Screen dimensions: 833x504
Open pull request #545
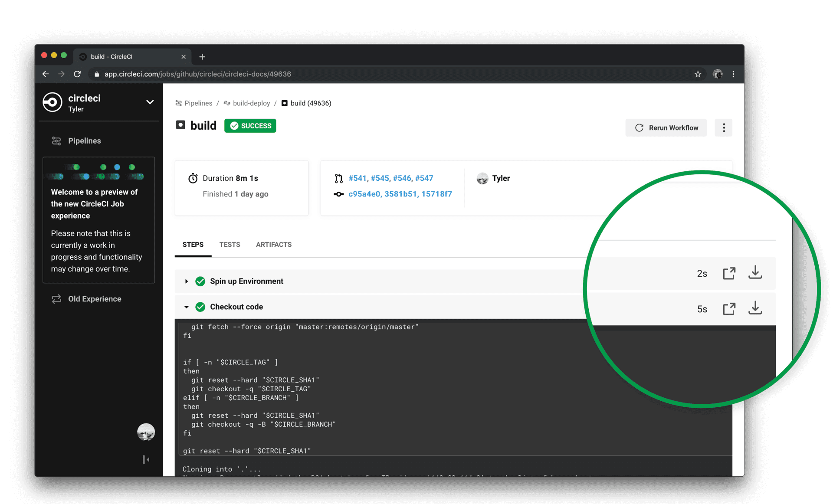[x=380, y=178]
